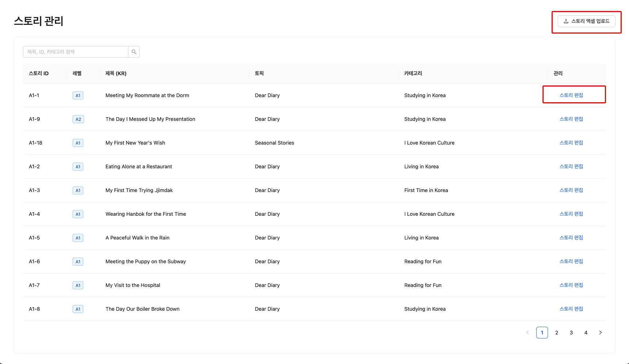Click the search magnifier icon button
Viewport: 629px width, 364px height.
tap(134, 52)
